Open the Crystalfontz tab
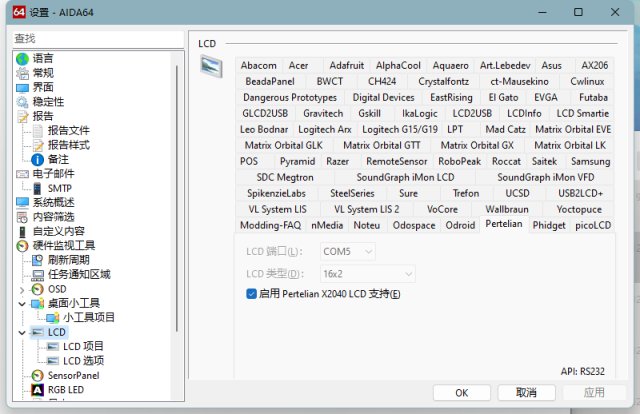This screenshot has height=414, width=640. point(444,81)
